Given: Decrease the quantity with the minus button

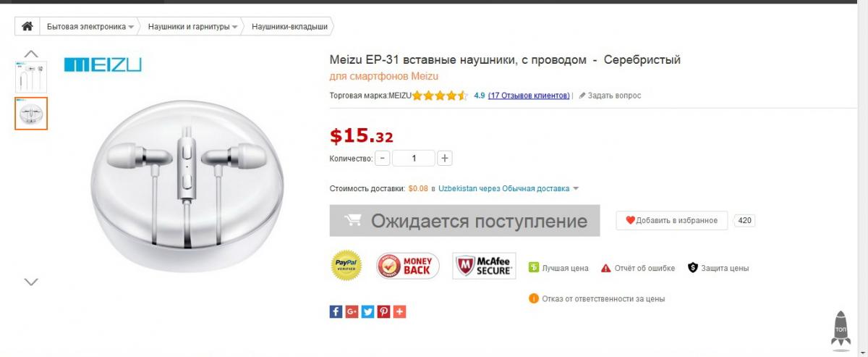Looking at the screenshot, I should (x=383, y=158).
